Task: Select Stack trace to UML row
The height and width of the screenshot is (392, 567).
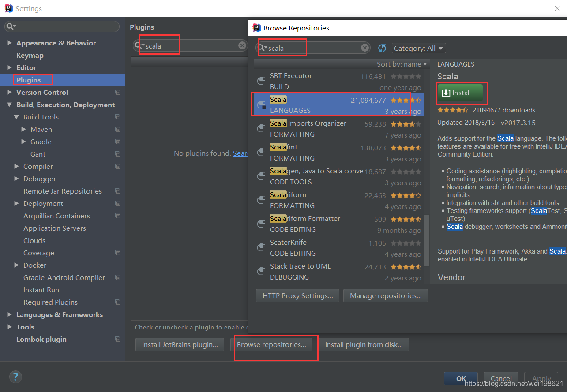Action: 339,272
